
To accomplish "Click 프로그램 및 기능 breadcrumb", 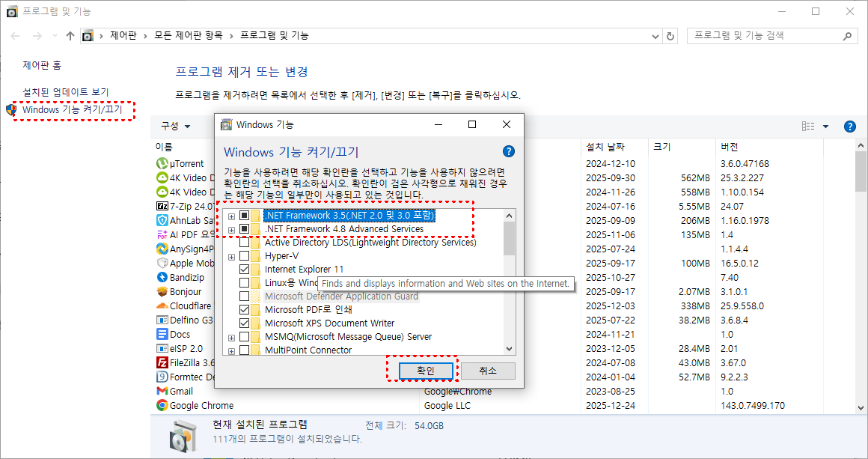I will pos(274,35).
